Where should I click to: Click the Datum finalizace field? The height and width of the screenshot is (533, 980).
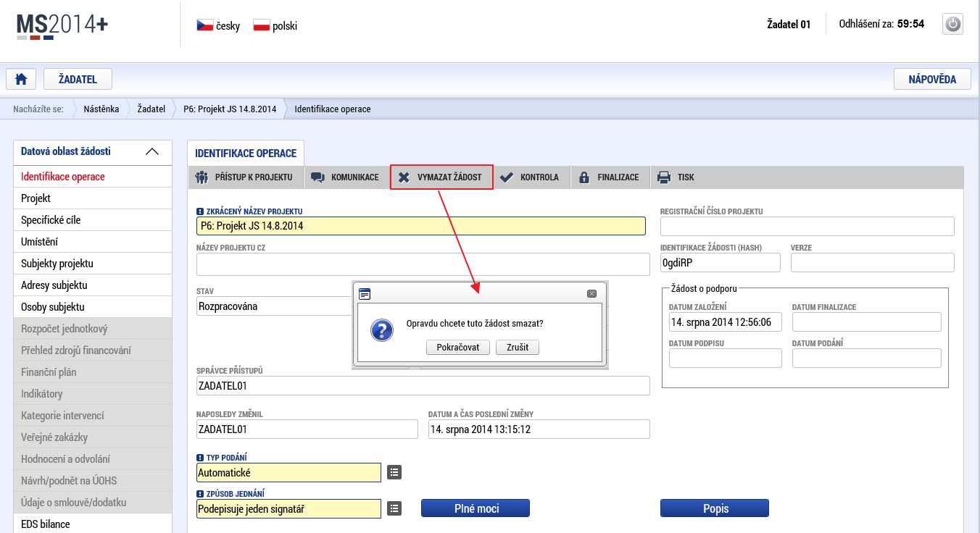point(867,322)
